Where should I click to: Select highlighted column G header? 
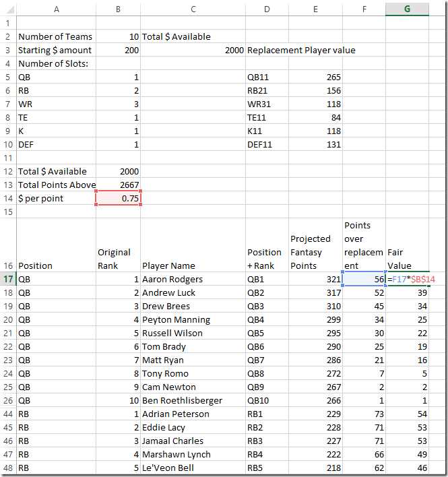coord(408,9)
